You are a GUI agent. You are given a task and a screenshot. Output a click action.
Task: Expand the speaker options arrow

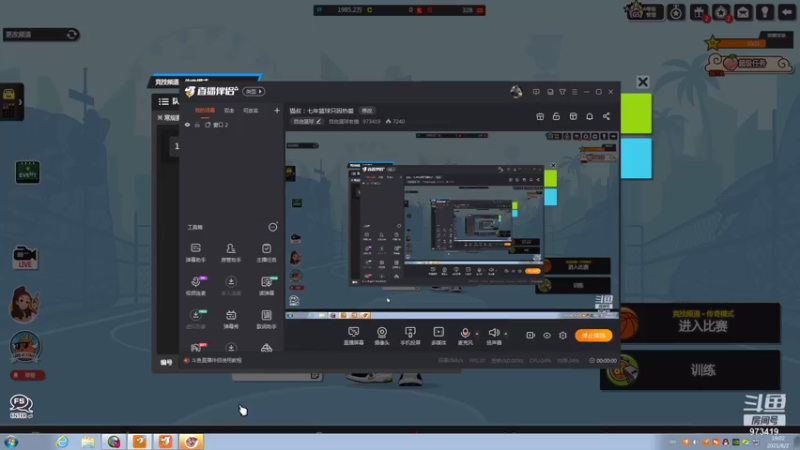(506, 334)
